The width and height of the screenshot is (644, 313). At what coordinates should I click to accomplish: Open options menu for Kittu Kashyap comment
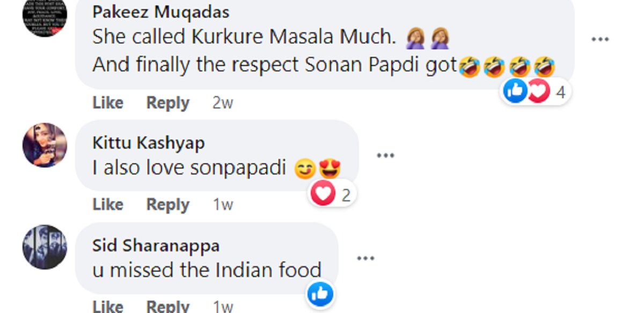click(x=385, y=156)
